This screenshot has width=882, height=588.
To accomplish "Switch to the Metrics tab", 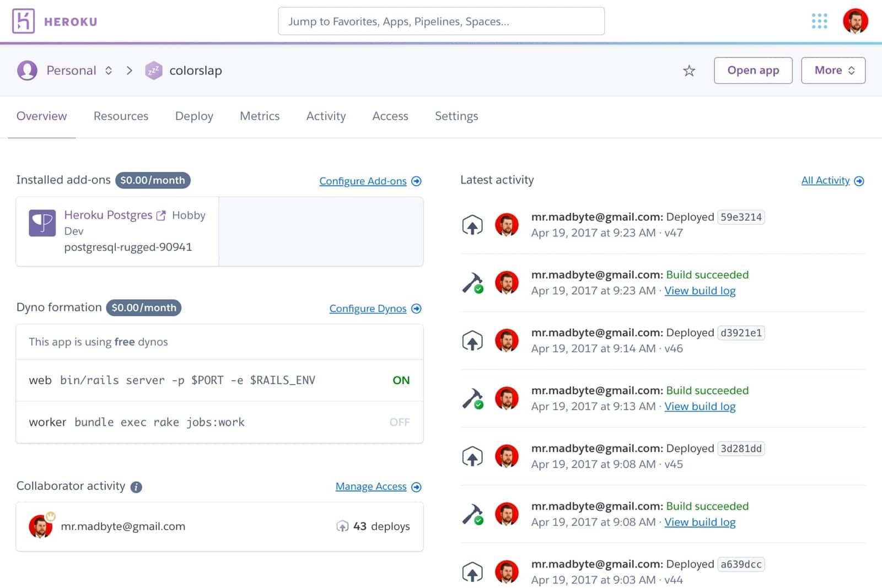I will 259,116.
